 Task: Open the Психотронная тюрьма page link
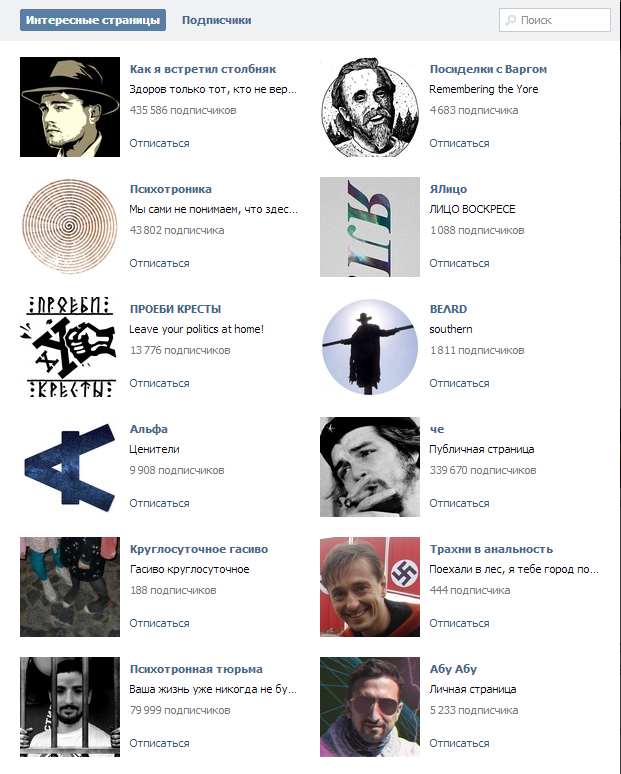tap(196, 669)
